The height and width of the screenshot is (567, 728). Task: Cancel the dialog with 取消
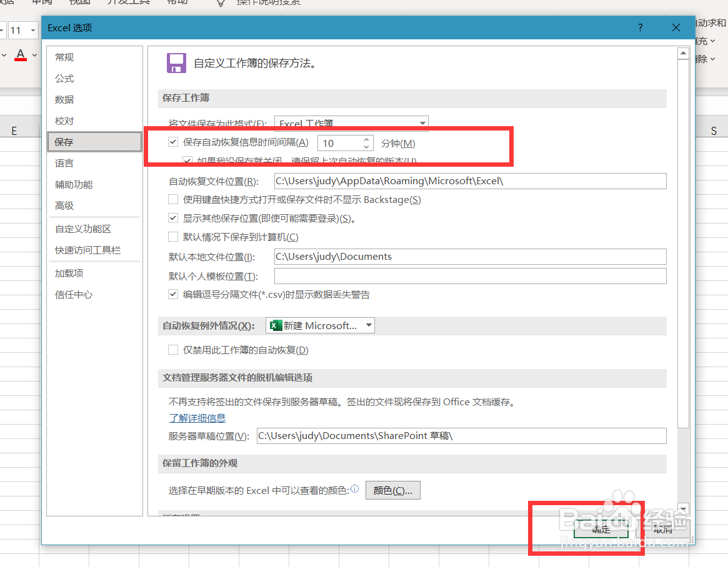point(663,529)
